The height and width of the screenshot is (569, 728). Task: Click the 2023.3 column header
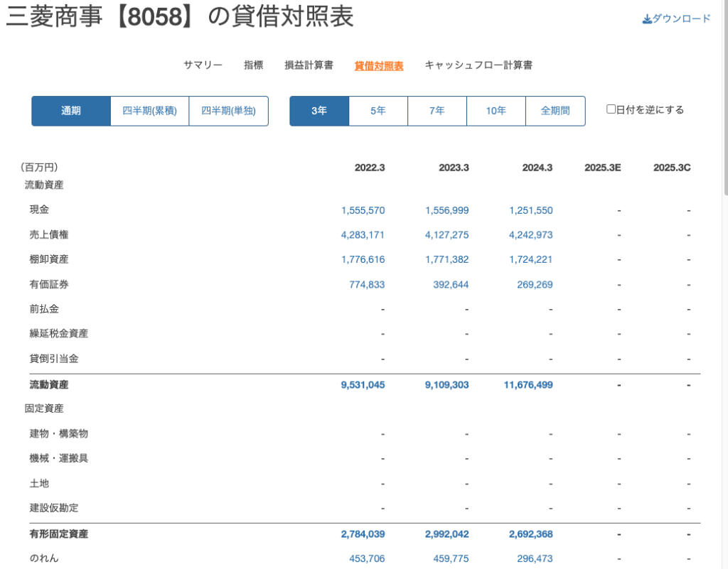pos(454,168)
